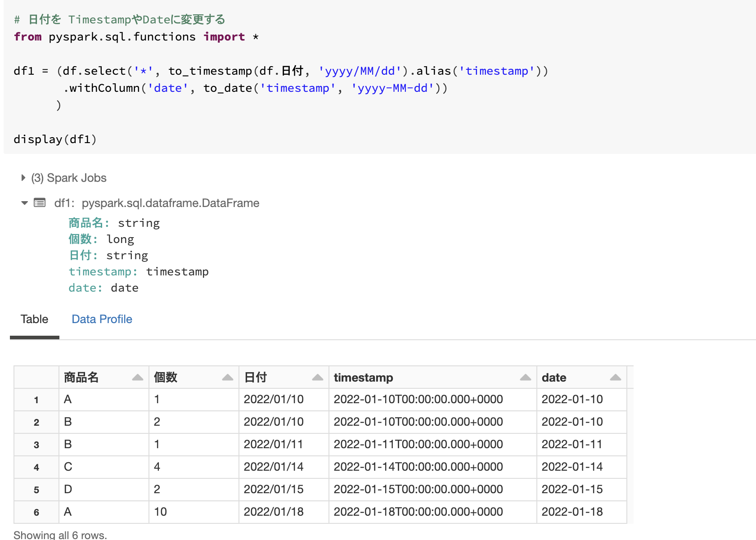Viewport: 756px width, 540px height.
Task: Place cursor on the .withColumn code line
Action: 255,88
